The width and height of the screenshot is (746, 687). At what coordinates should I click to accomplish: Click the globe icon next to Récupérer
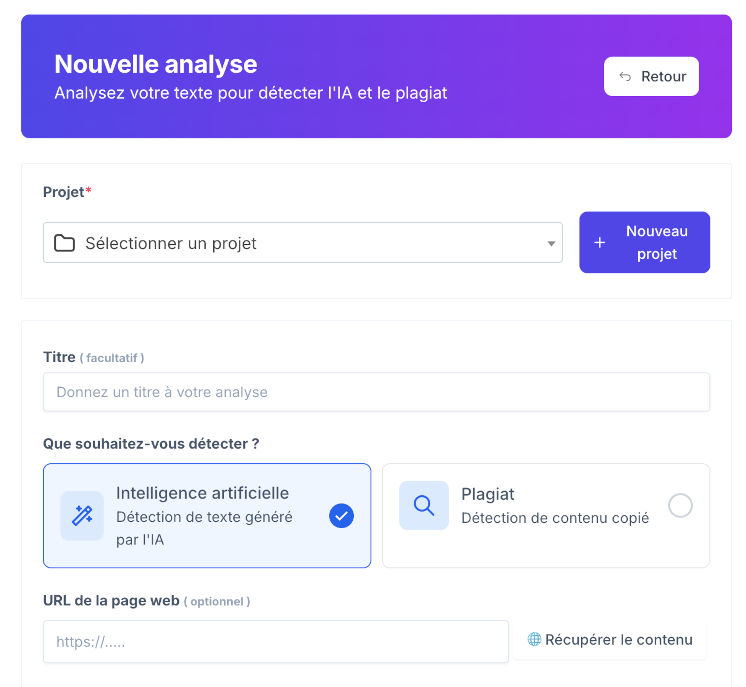pos(534,640)
